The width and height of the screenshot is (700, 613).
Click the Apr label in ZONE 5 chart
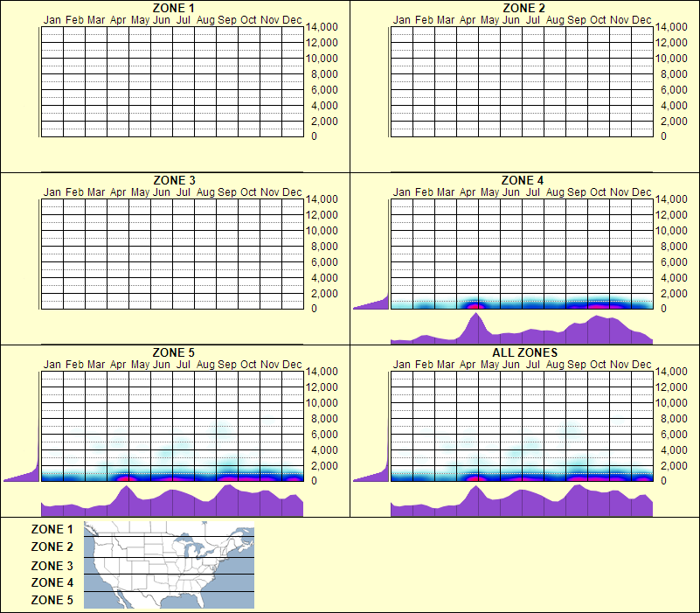point(118,365)
